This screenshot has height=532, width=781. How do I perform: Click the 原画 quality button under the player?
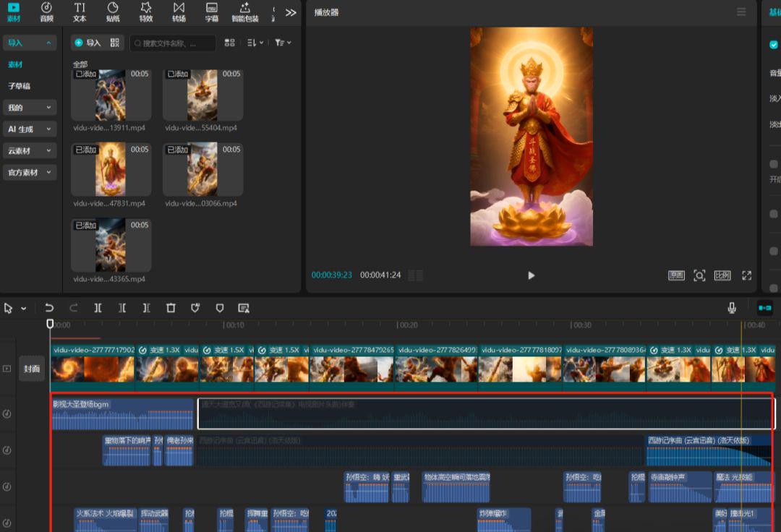pos(675,275)
